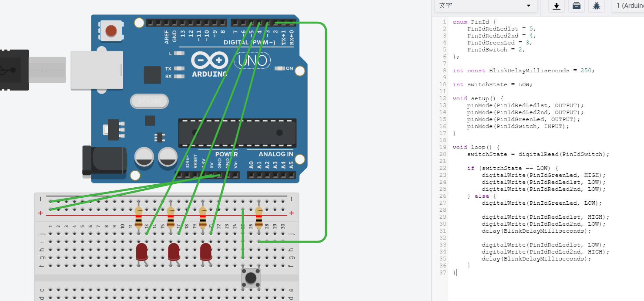Click the USB cable plug
Viewport: 644px width, 301px height.
[13, 70]
